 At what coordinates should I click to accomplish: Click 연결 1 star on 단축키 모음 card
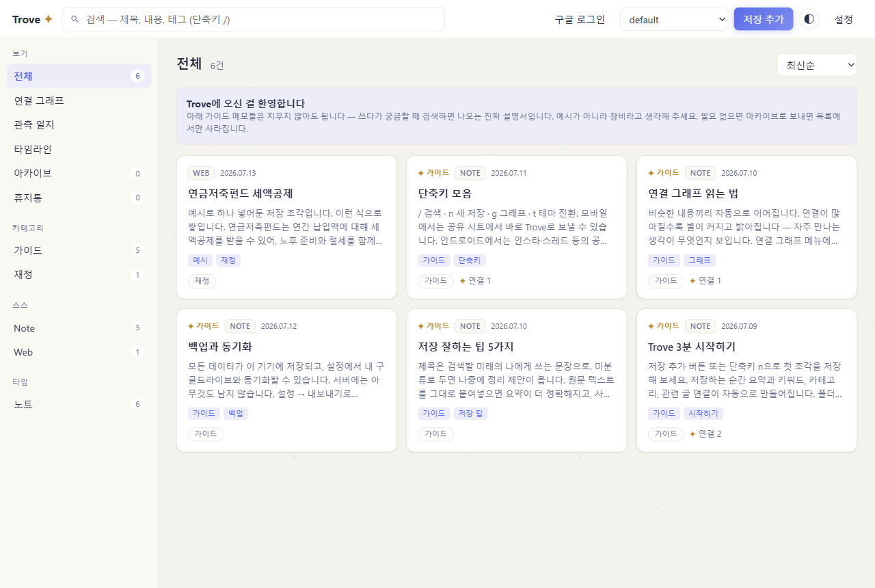[x=475, y=281]
